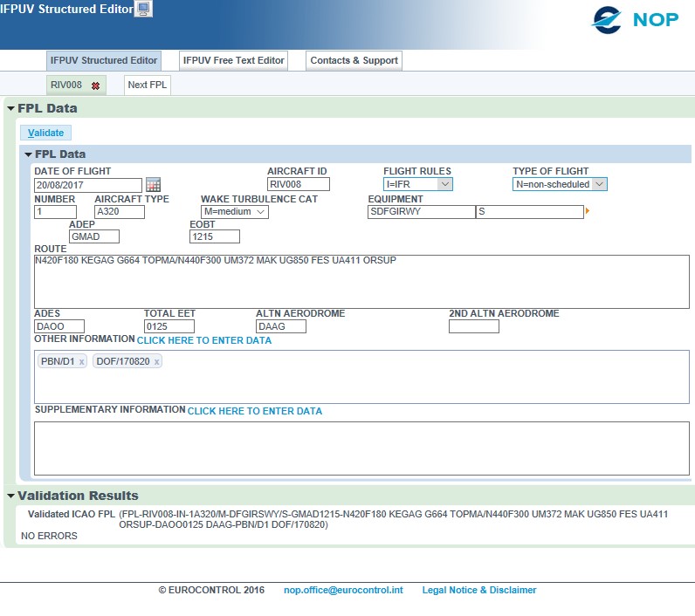Open the Legal Notice & Disclaimer link
695x616 pixels.
click(478, 591)
